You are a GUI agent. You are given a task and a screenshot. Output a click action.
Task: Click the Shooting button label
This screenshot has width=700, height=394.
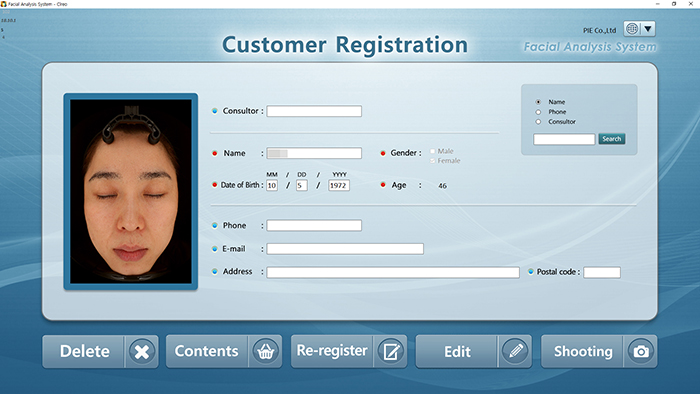click(x=583, y=352)
